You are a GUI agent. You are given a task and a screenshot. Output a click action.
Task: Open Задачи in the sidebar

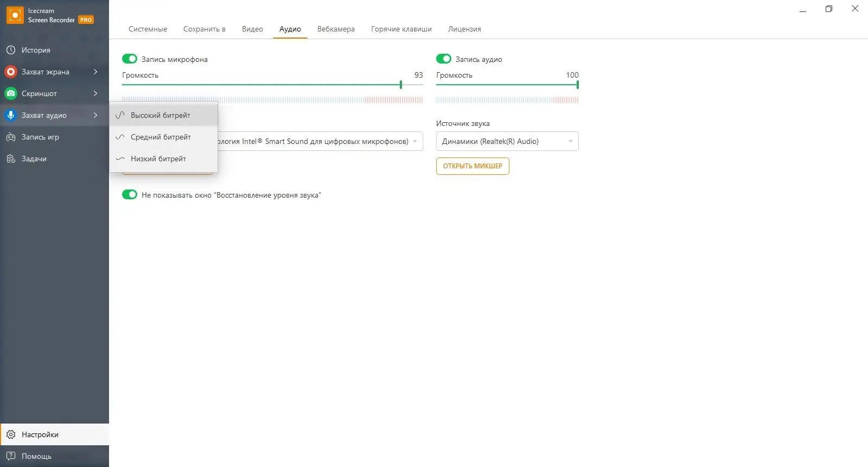tap(54, 159)
